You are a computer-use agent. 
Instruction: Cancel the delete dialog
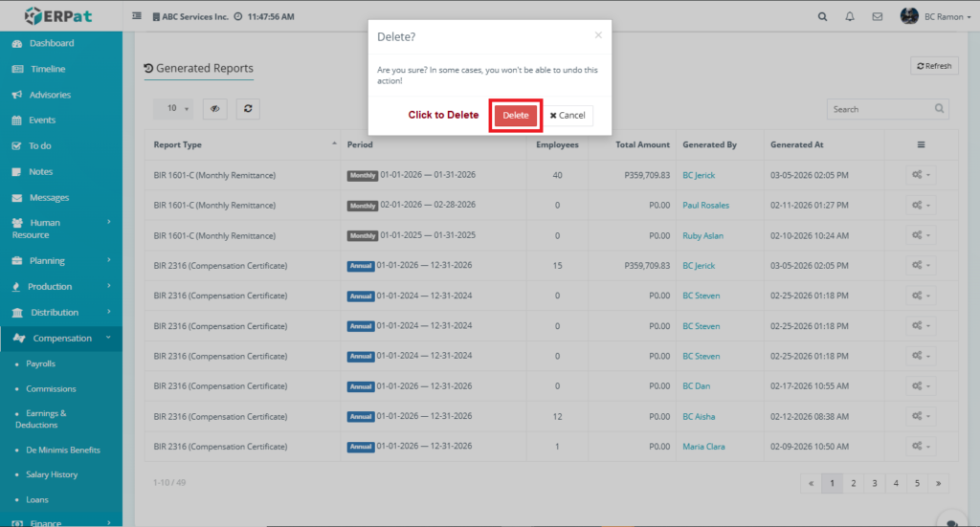pyautogui.click(x=568, y=115)
